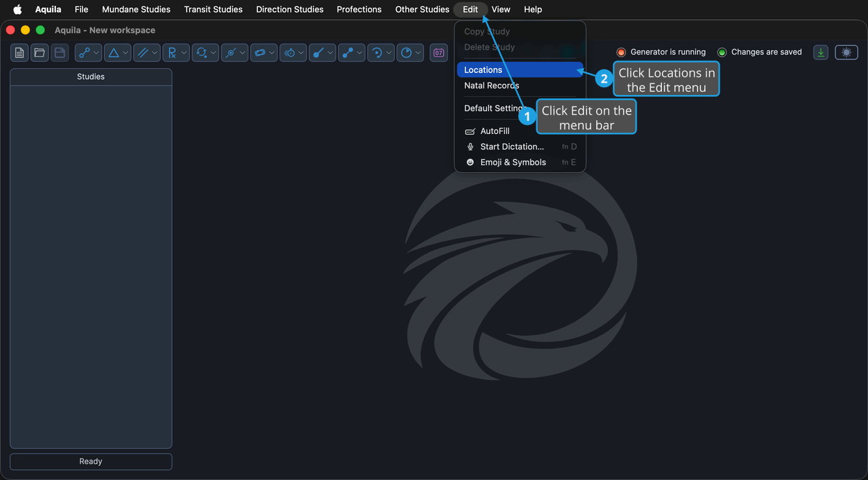Click the green Changes saved indicator
The image size is (868, 480).
click(x=722, y=52)
